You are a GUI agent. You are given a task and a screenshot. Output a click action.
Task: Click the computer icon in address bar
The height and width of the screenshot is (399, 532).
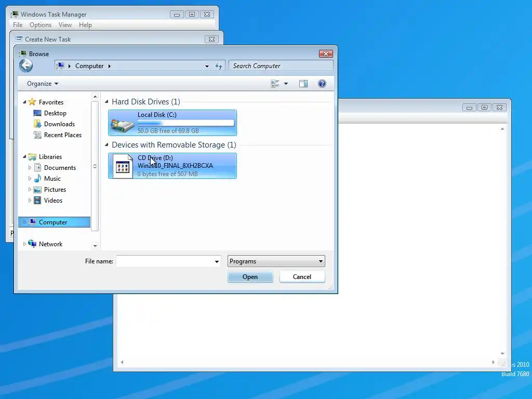click(60, 65)
